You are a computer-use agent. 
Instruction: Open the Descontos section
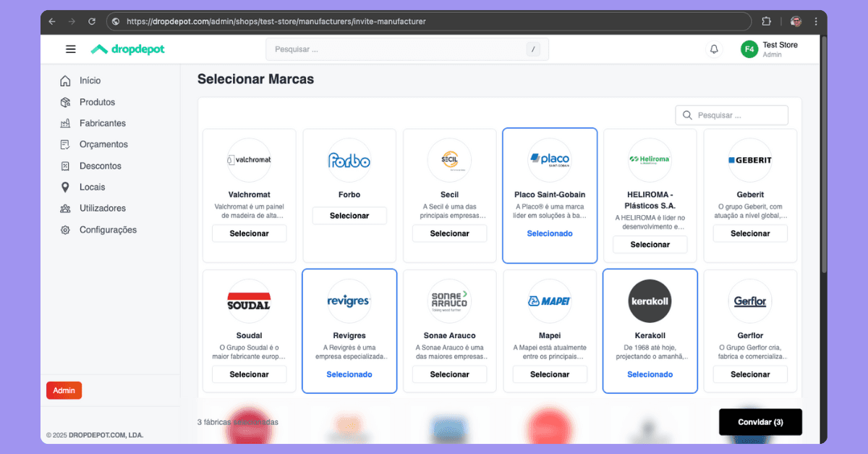[100, 166]
